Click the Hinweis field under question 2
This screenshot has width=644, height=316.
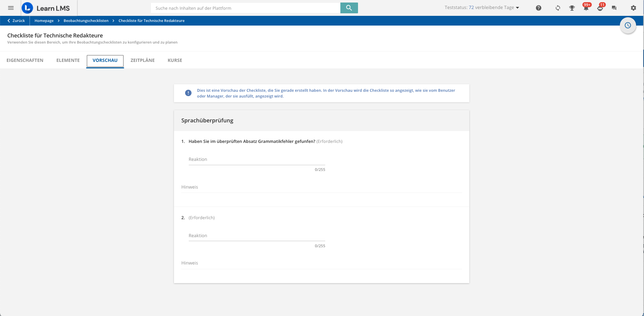[322, 263]
